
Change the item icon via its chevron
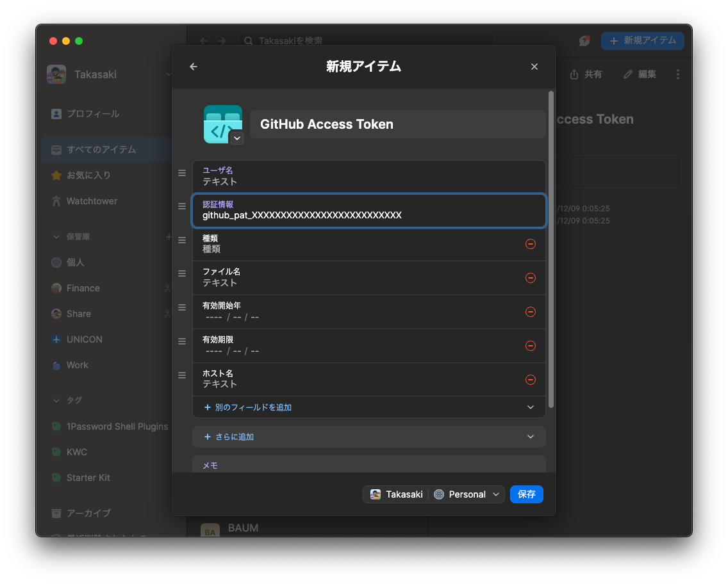click(236, 138)
